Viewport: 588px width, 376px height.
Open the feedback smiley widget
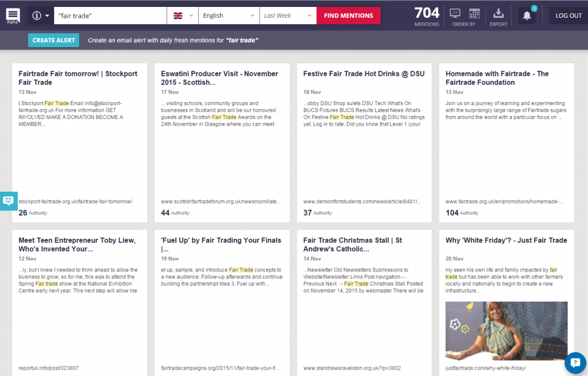(8, 201)
